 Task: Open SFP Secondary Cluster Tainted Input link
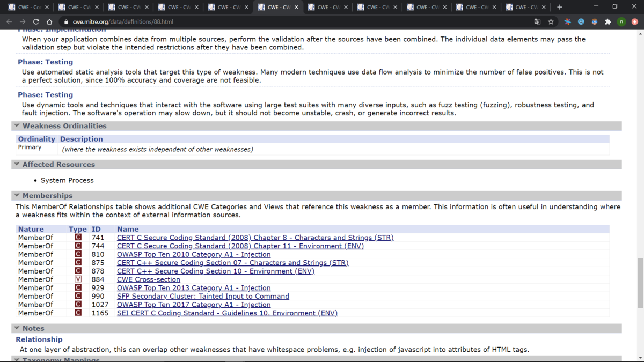(203, 296)
